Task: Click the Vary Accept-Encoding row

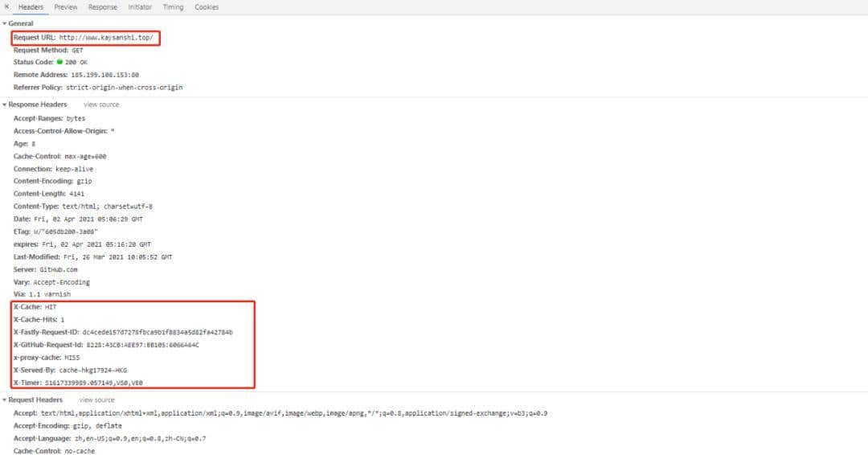Action: tap(51, 282)
